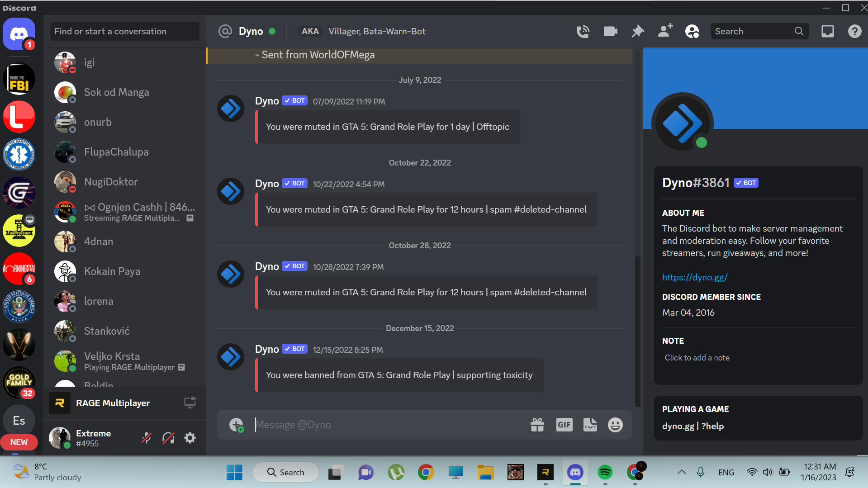Open conversation with NugiDoktor
The width and height of the screenshot is (868, 488).
pos(125,182)
